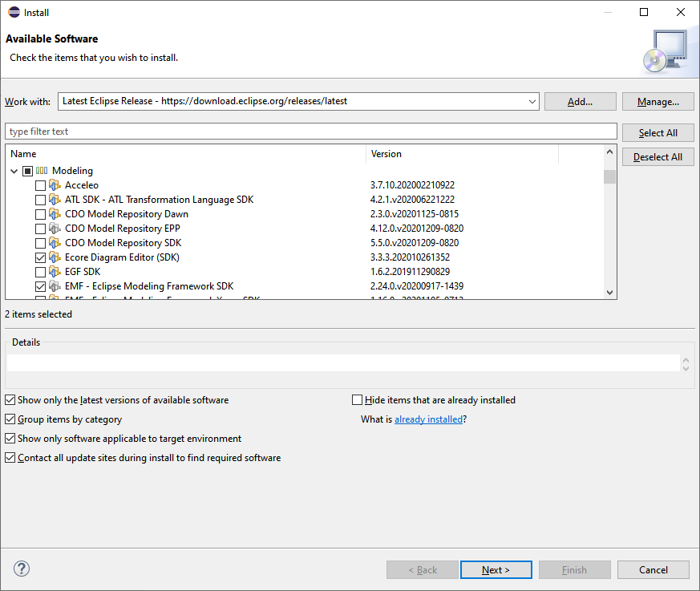This screenshot has height=591, width=700.
Task: Click Details scroll up arrow
Action: point(686,360)
